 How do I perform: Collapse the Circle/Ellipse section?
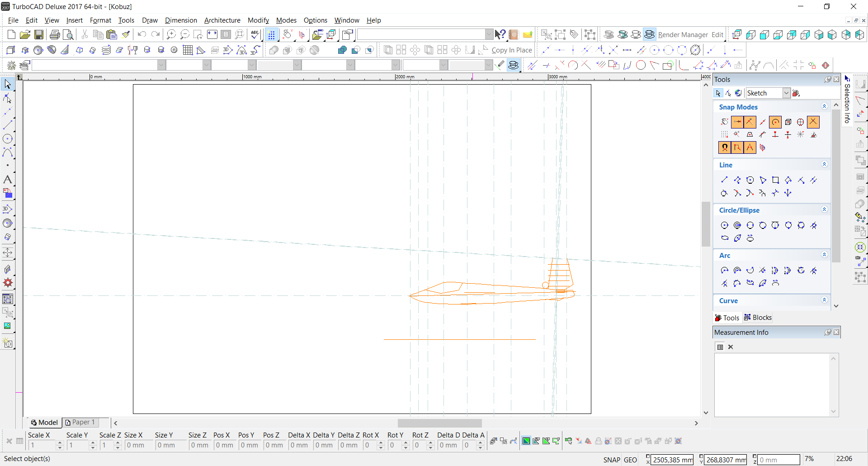(824, 210)
